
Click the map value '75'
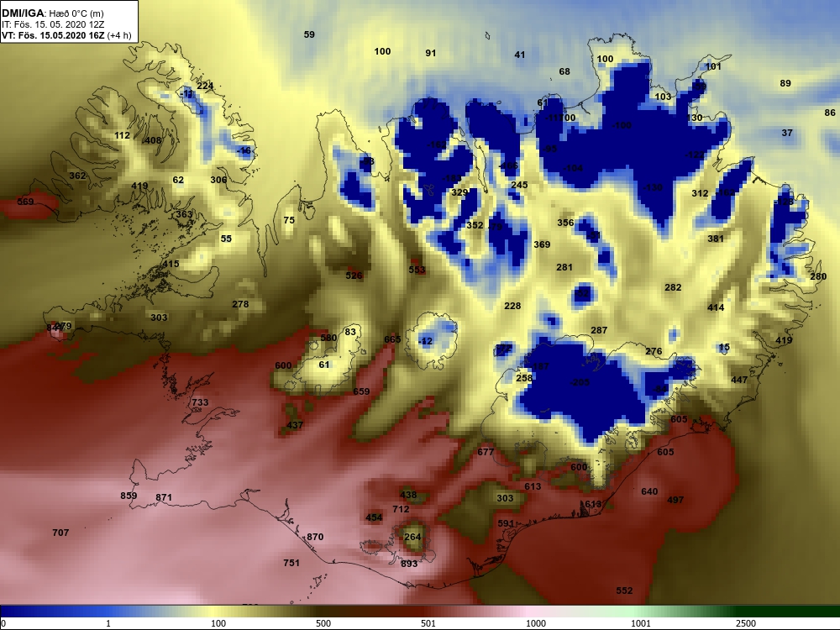point(289,220)
